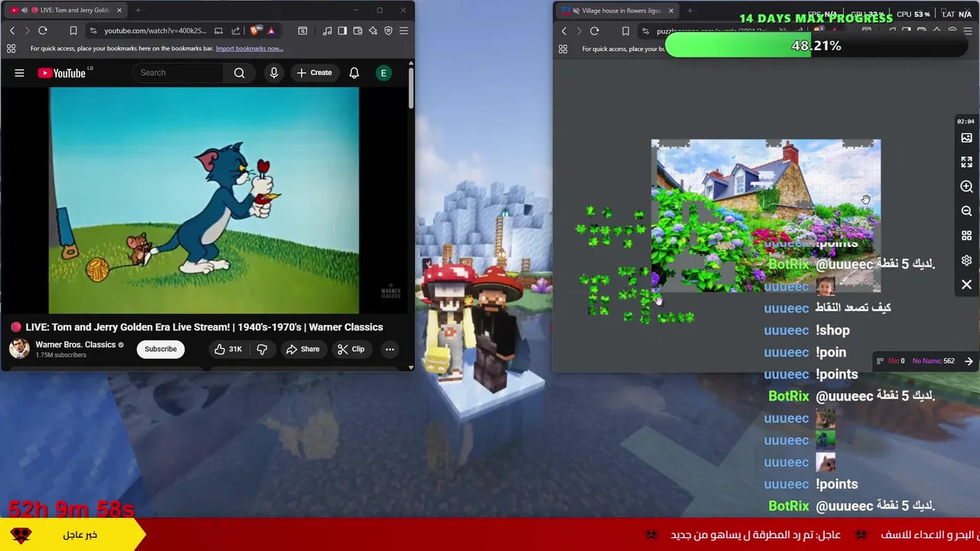Start YouTube voice search microphone
The image size is (980, 551).
point(273,73)
